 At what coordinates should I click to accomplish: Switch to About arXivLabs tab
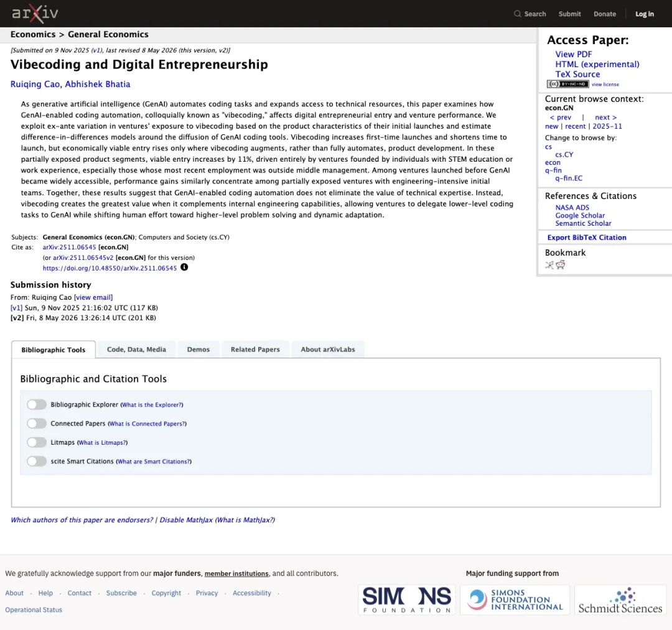pos(328,350)
